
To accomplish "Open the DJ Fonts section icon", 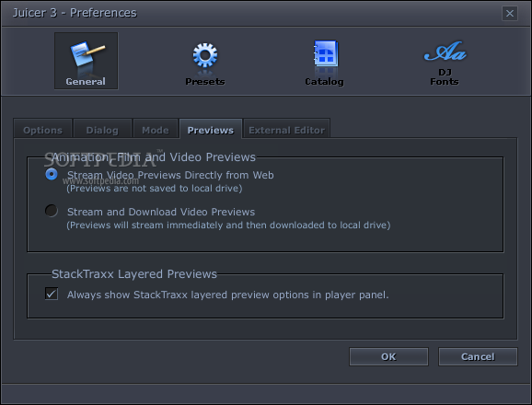I will [x=445, y=64].
